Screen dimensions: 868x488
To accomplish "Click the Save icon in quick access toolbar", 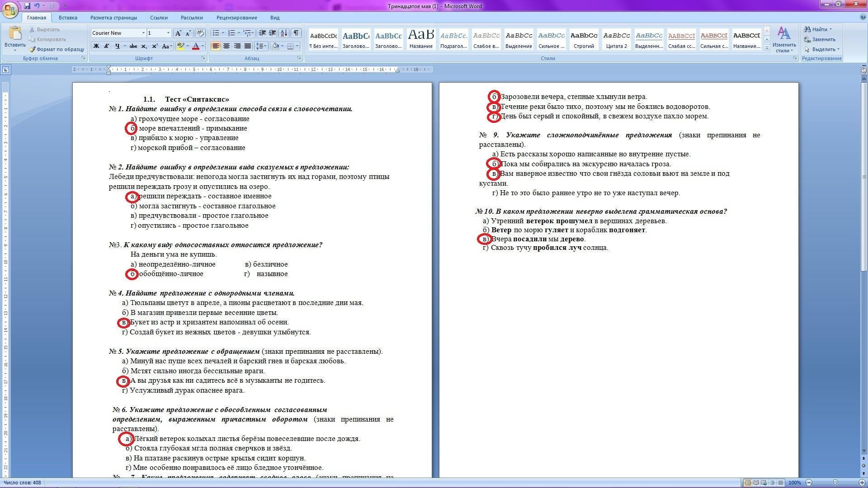I will 27,6.
